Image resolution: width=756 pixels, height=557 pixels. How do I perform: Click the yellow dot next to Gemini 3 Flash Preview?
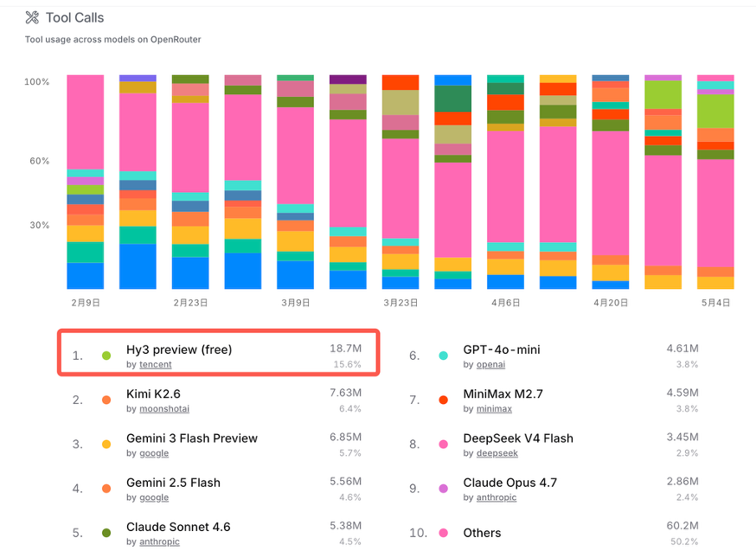pyautogui.click(x=106, y=445)
